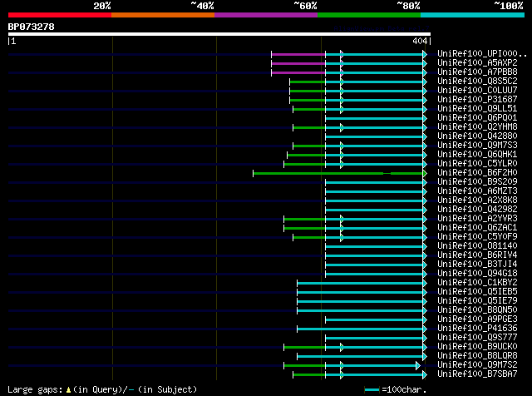Select the UniRef100_B3TJI4 label

point(477,265)
